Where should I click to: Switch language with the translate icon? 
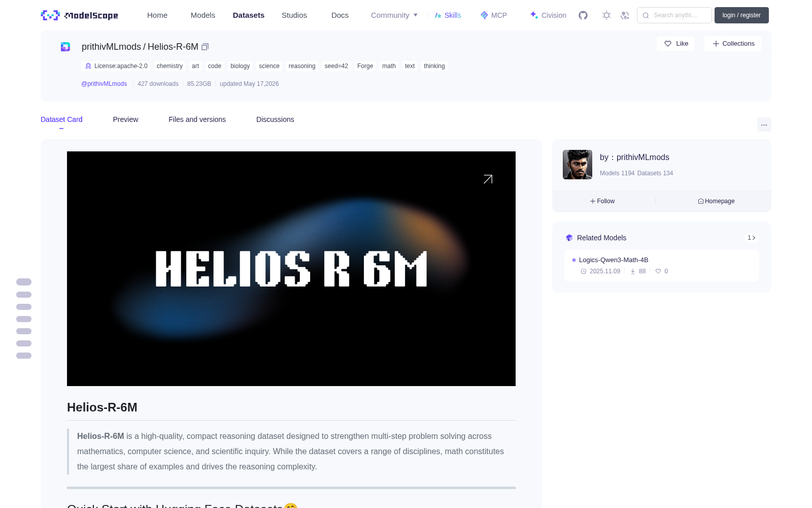pyautogui.click(x=625, y=15)
